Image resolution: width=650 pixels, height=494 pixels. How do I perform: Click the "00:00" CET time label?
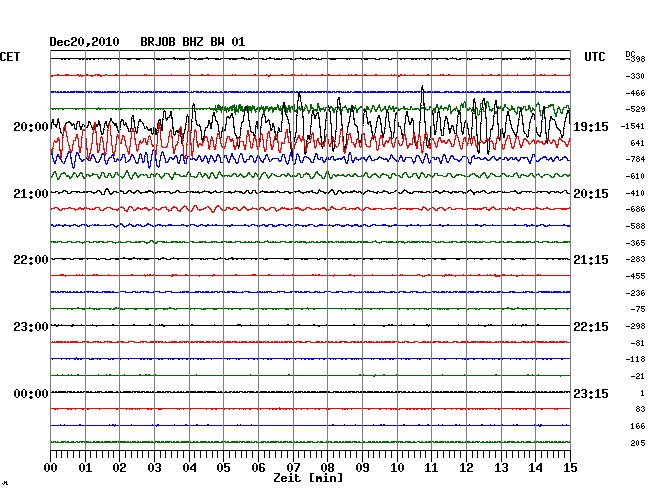coord(31,393)
